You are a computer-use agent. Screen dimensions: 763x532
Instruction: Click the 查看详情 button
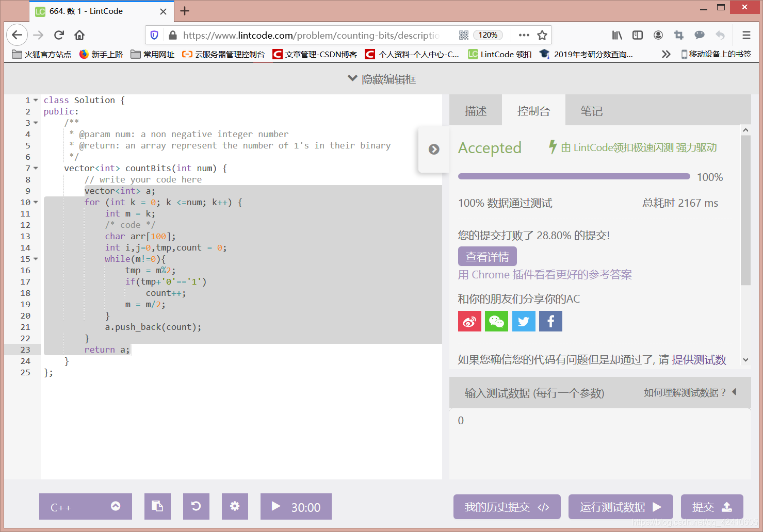(487, 256)
